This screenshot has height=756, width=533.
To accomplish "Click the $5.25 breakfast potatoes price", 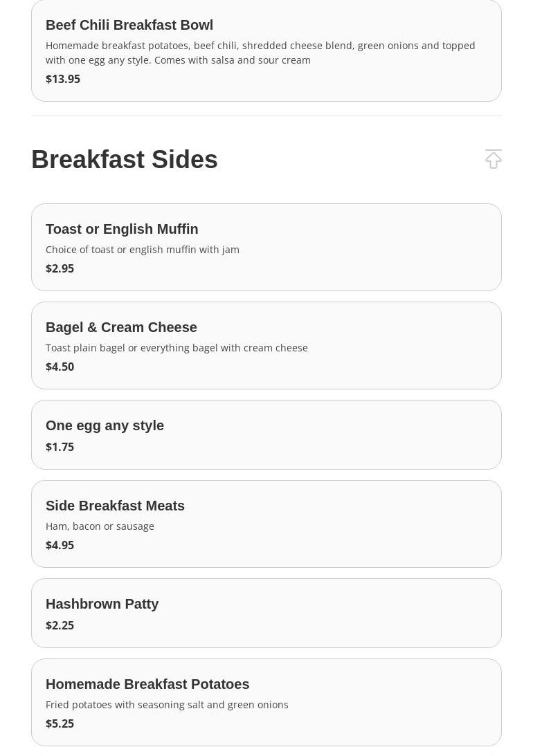I will [60, 723].
